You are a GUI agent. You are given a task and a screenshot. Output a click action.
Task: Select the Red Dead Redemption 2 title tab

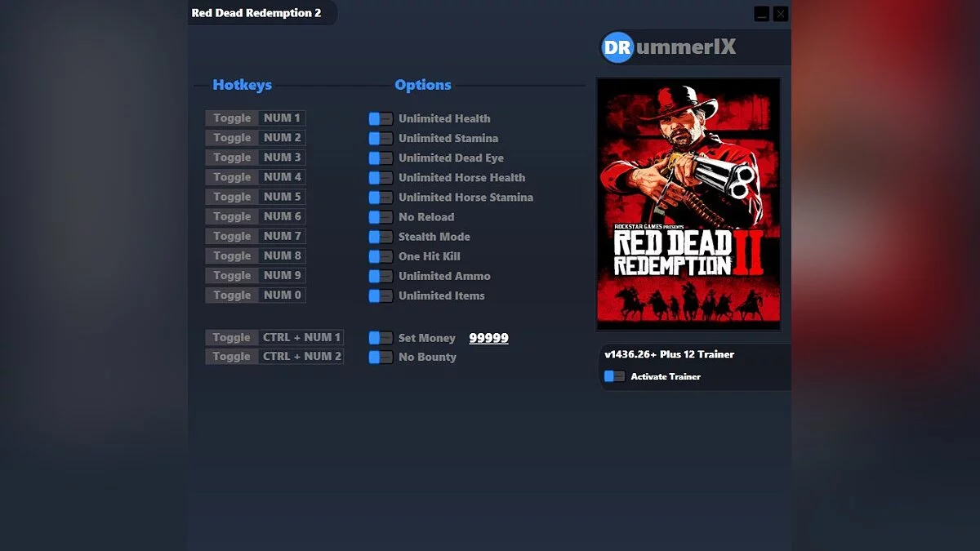coord(255,13)
